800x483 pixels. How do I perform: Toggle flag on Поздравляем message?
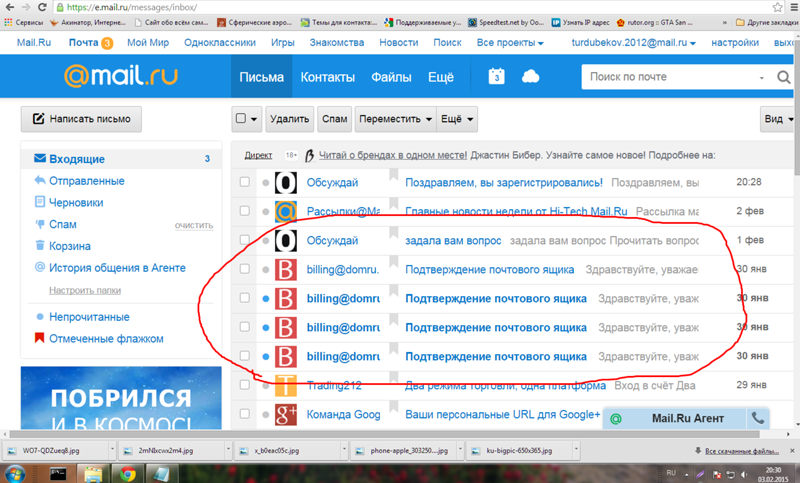point(393,175)
